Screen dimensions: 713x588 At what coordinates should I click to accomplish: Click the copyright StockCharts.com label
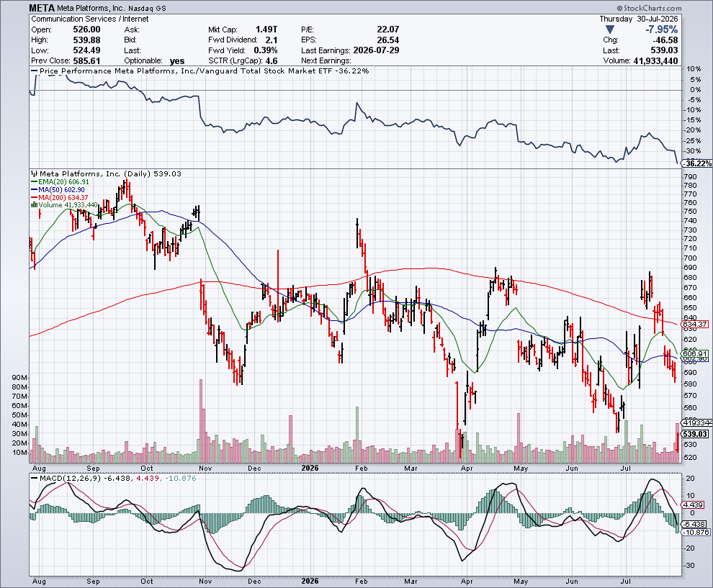[x=650, y=8]
